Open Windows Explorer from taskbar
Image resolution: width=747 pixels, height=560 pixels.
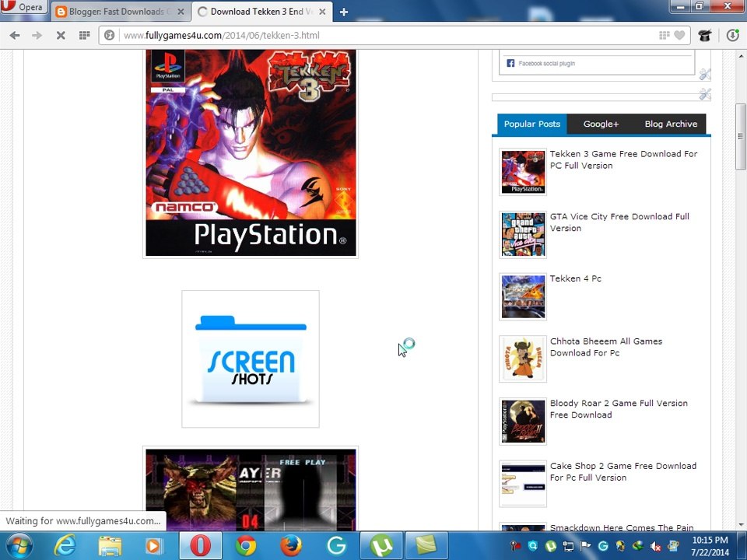point(109,546)
